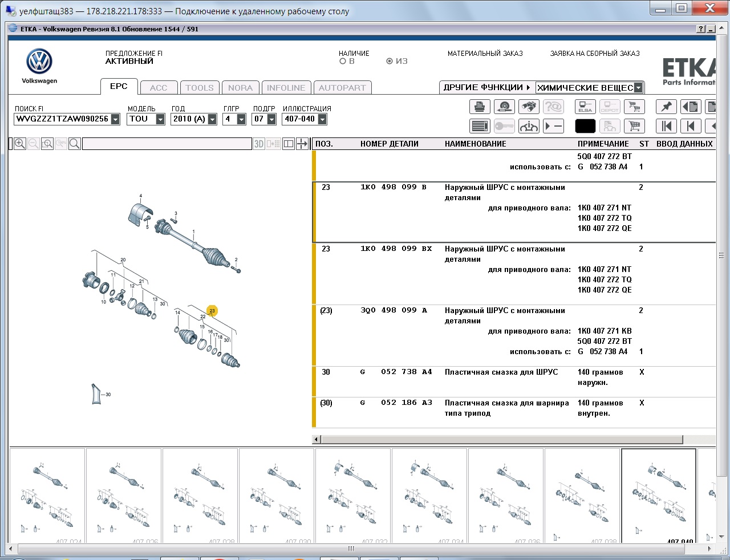Click the pushpin icon

coord(666,107)
